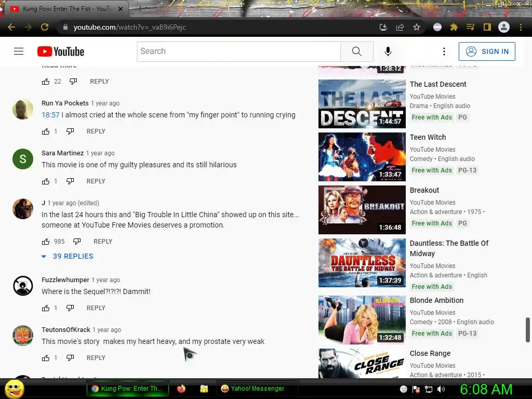Open YouTube settings three-dot menu

pyautogui.click(x=444, y=51)
